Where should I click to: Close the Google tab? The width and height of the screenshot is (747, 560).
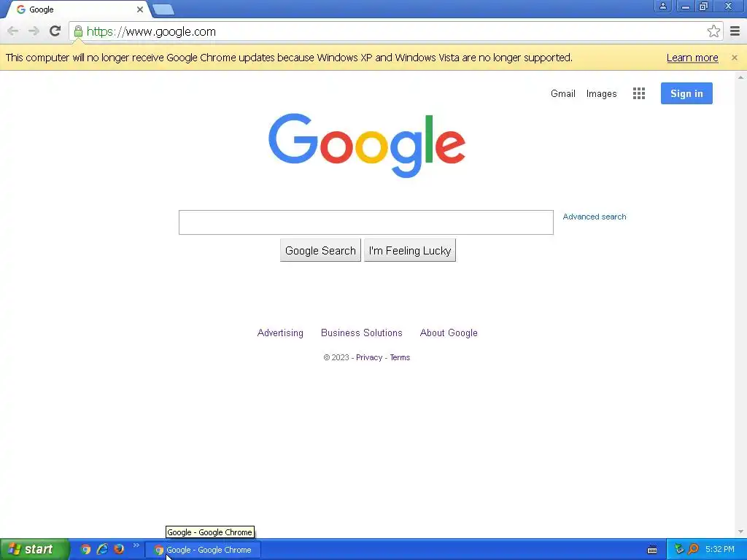(x=140, y=9)
